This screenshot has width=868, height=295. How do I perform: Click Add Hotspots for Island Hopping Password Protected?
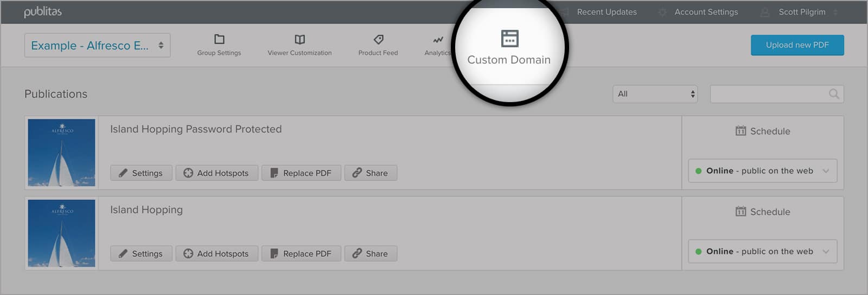point(216,173)
